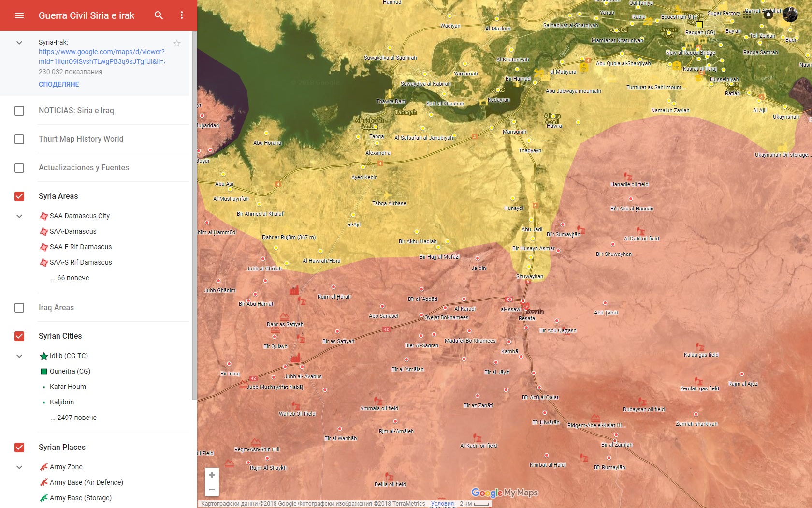This screenshot has height=508, width=812.
Task: Open the Google apps grid
Action: pyautogui.click(x=747, y=15)
